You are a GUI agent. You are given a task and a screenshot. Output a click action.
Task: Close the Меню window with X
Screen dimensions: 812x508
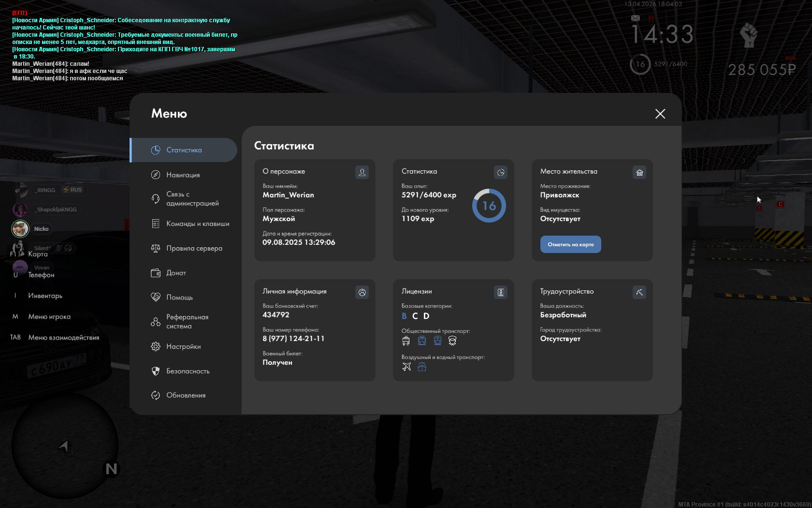point(660,114)
